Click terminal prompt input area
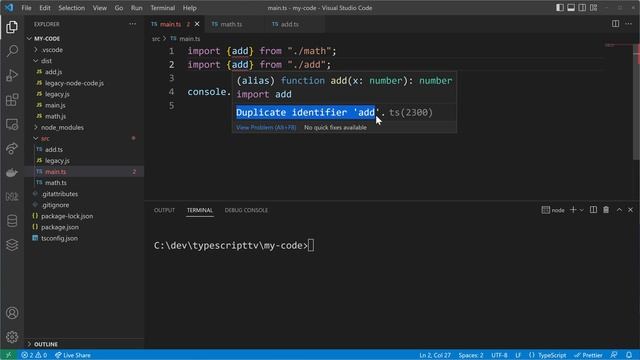Viewport: 640px width, 360px height. [311, 245]
